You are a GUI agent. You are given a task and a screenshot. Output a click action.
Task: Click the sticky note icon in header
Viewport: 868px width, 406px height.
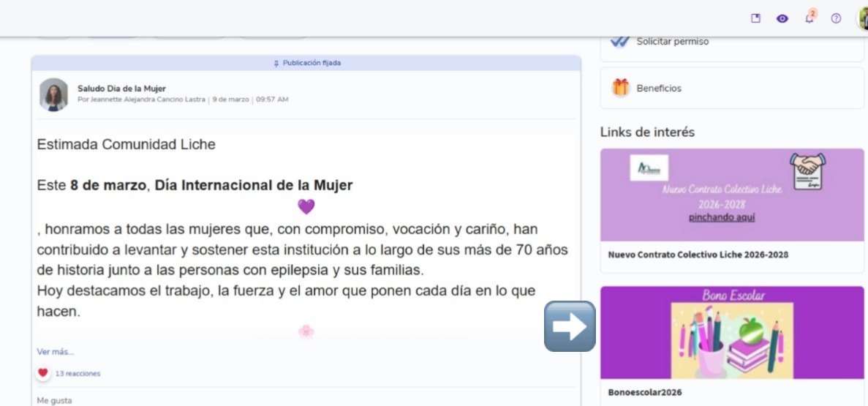[756, 19]
